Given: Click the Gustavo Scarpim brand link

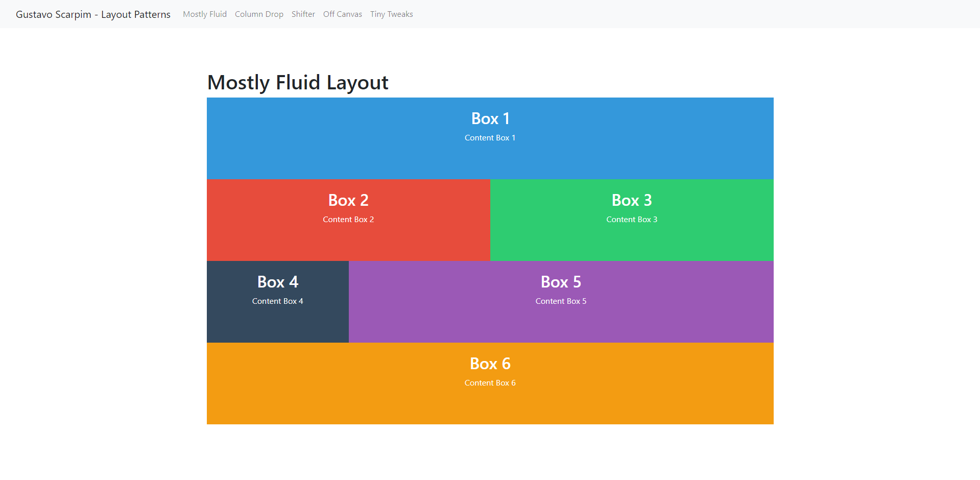Looking at the screenshot, I should [93, 14].
